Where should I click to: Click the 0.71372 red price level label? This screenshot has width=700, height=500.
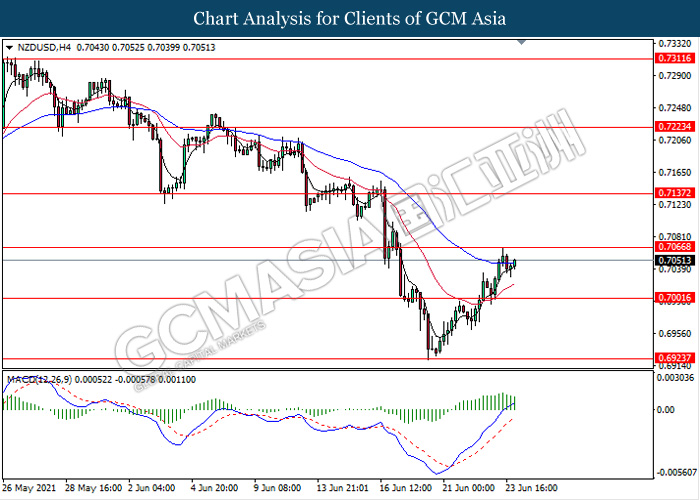675,193
